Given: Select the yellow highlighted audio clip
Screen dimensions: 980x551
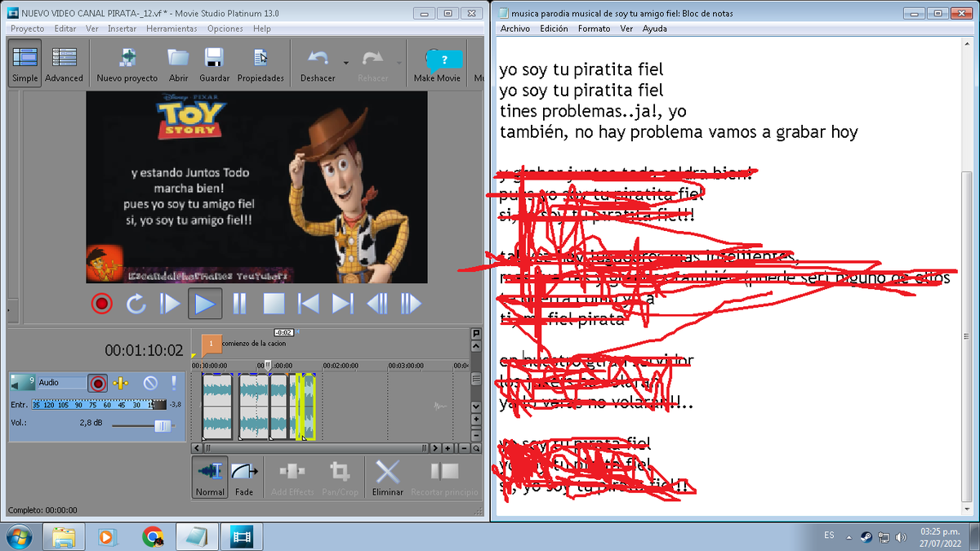Looking at the screenshot, I should (305, 407).
